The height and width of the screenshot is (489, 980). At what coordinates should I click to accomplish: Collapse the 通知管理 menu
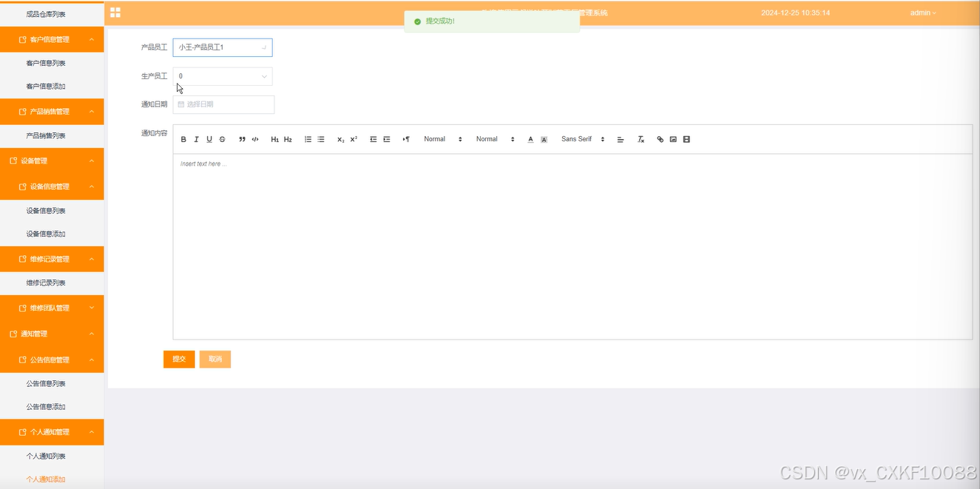coord(52,334)
